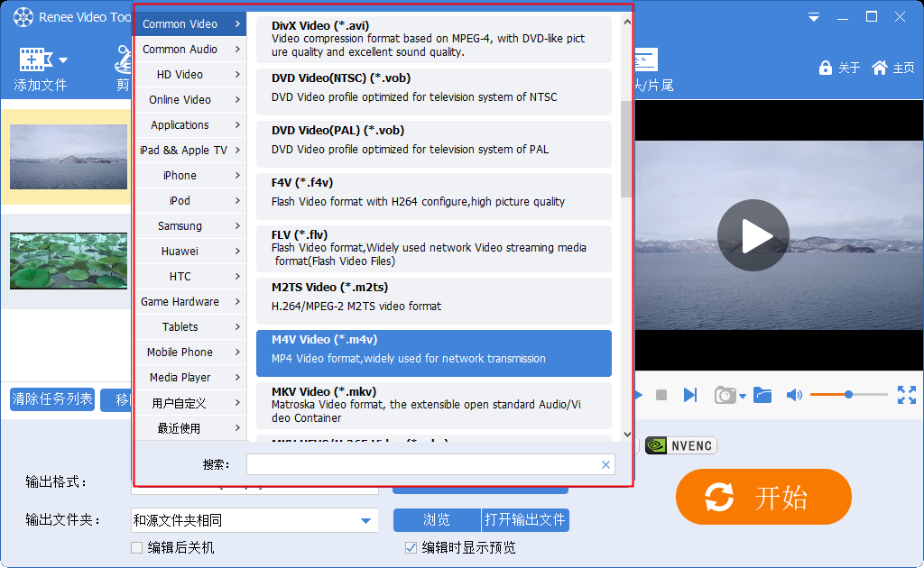Select the Common Video category
This screenshot has height=568, width=924.
[x=191, y=24]
